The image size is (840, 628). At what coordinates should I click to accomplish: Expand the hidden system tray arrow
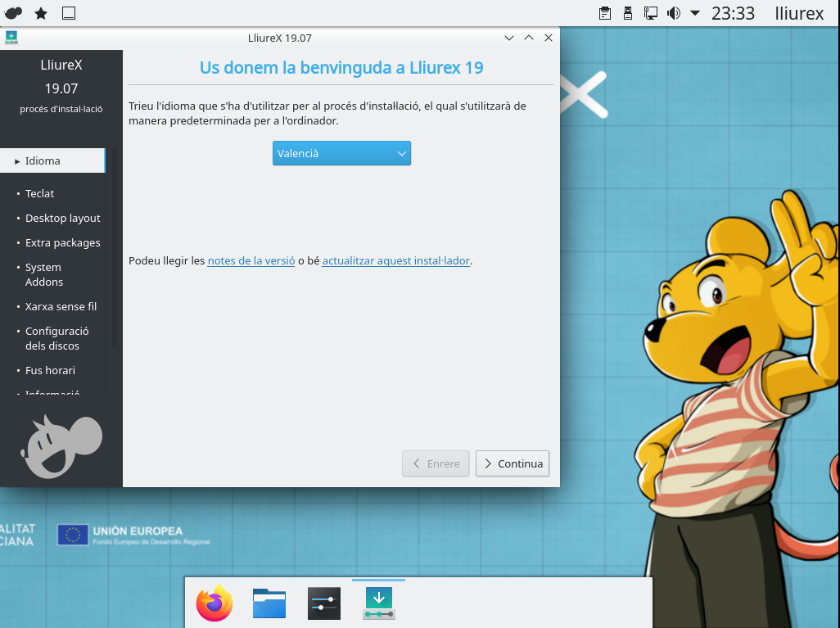(x=695, y=13)
